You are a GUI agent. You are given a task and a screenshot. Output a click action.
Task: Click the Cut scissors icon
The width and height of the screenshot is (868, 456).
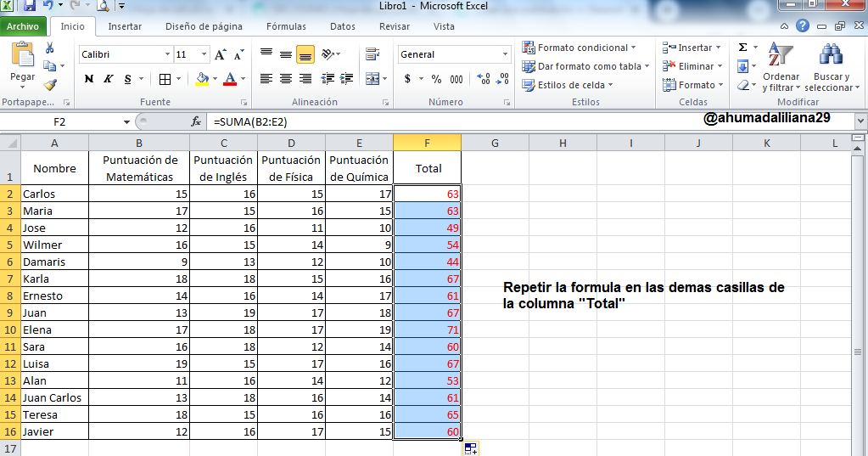point(50,48)
